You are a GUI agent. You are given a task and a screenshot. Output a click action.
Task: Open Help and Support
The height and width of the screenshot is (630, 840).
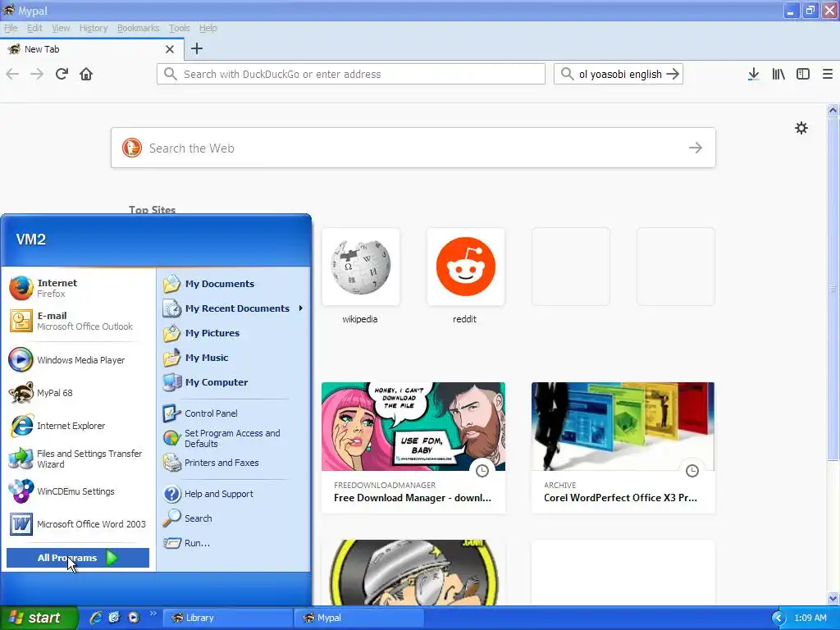click(x=233, y=494)
